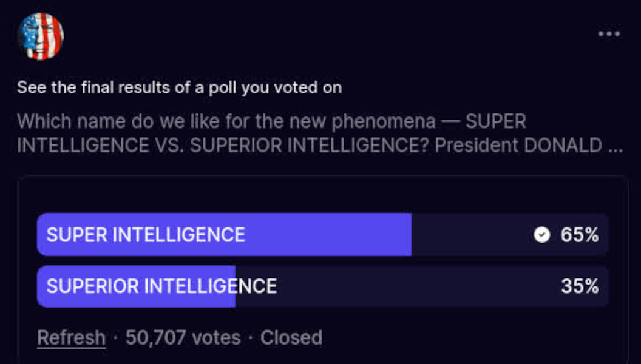Click the white checkmark vote indicator
Viewport: 641px width, 364px height.
[541, 235]
